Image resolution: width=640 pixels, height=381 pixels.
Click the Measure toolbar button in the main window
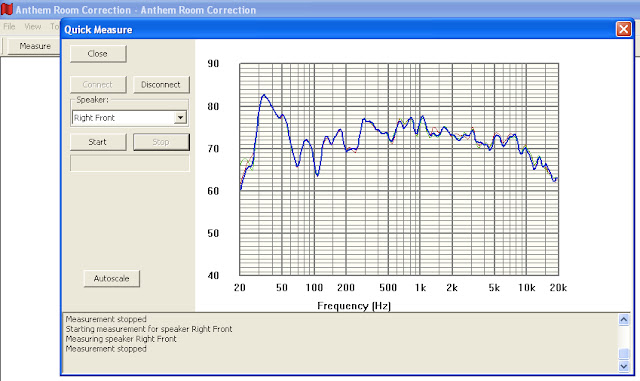pyautogui.click(x=35, y=46)
